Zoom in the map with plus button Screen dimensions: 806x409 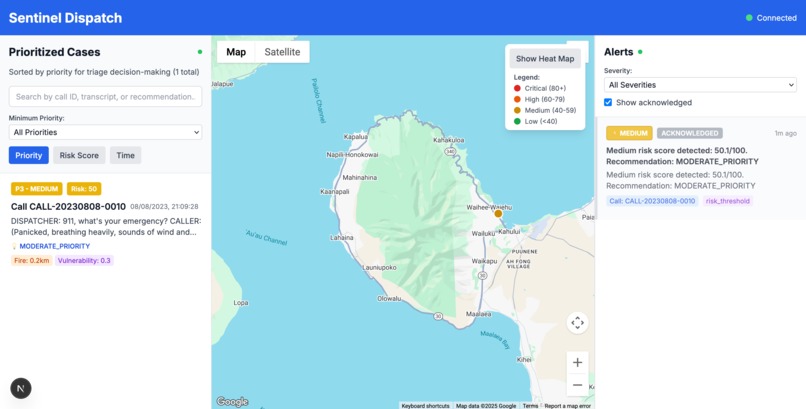pyautogui.click(x=577, y=362)
